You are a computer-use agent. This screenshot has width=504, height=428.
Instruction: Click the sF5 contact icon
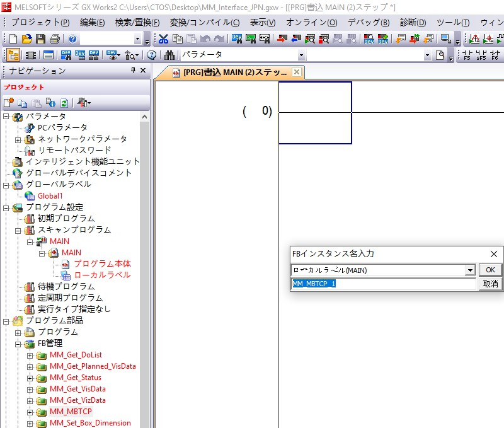point(481,55)
